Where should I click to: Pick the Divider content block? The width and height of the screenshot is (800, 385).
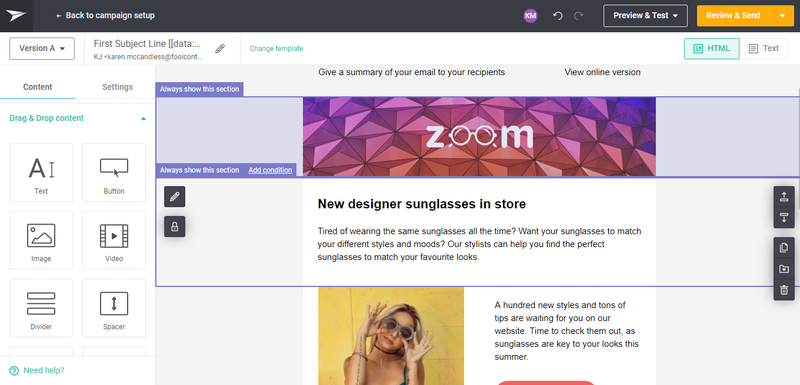pyautogui.click(x=41, y=308)
